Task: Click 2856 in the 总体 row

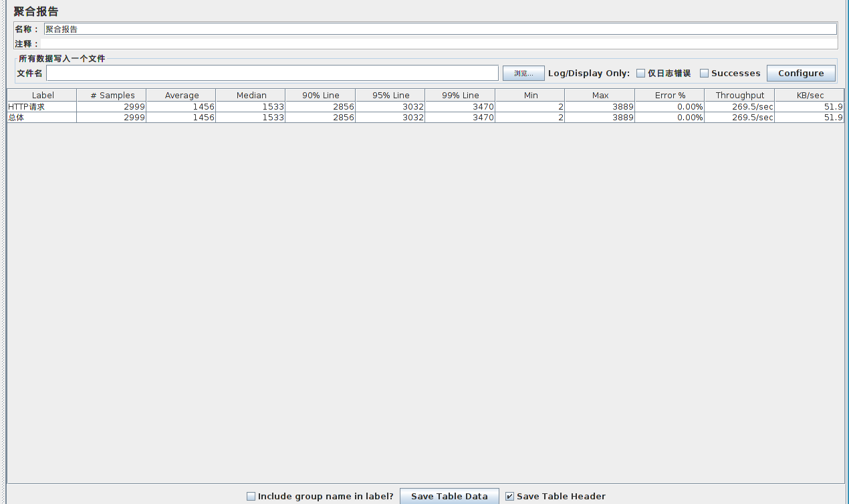Action: (321, 117)
